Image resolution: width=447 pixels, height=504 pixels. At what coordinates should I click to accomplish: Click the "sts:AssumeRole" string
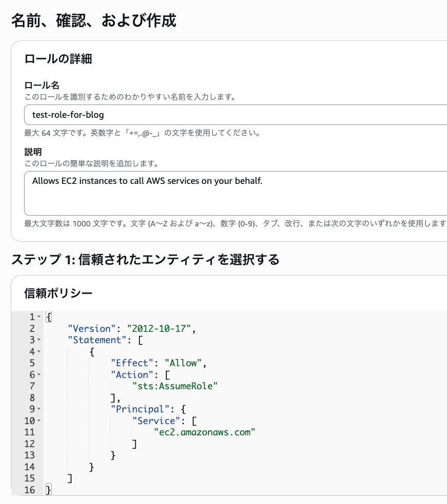[x=175, y=386]
